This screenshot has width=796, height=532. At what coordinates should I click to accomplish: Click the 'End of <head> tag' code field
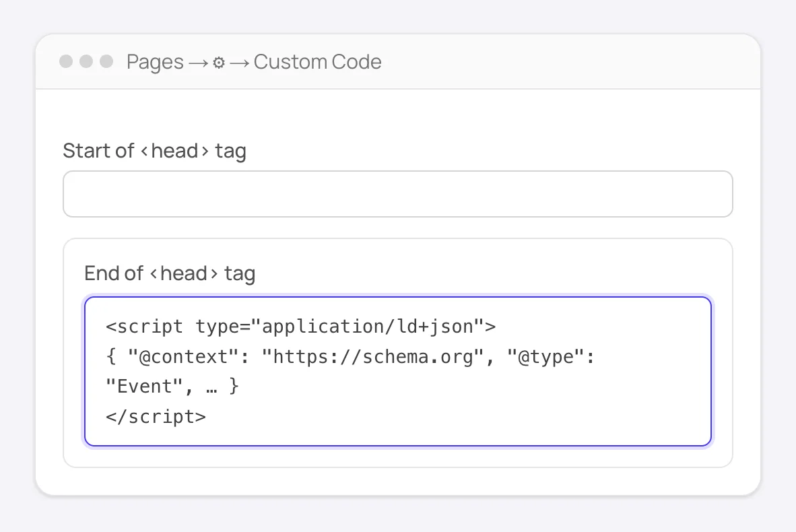(397, 372)
